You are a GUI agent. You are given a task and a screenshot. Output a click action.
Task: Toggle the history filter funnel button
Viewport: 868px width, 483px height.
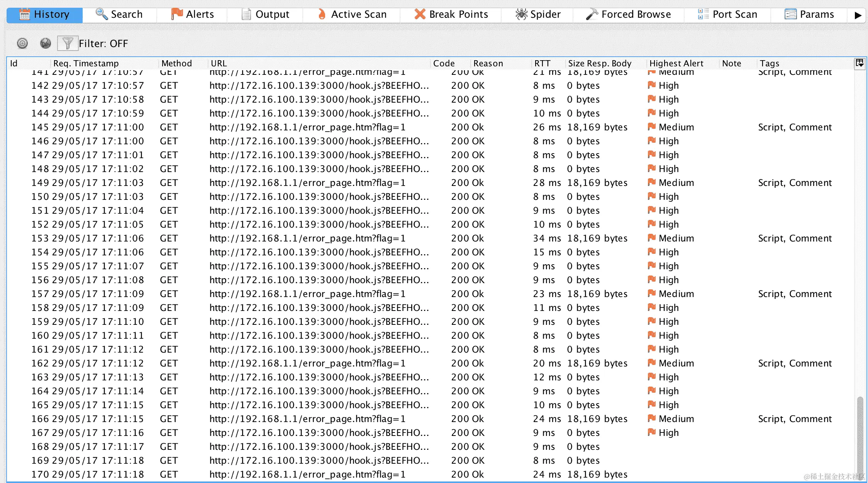point(68,43)
